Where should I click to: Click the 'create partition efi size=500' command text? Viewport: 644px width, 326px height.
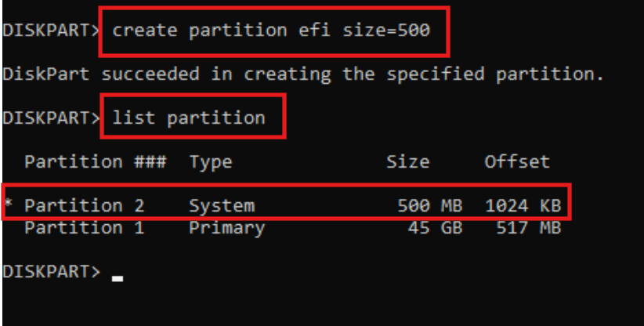(271, 31)
